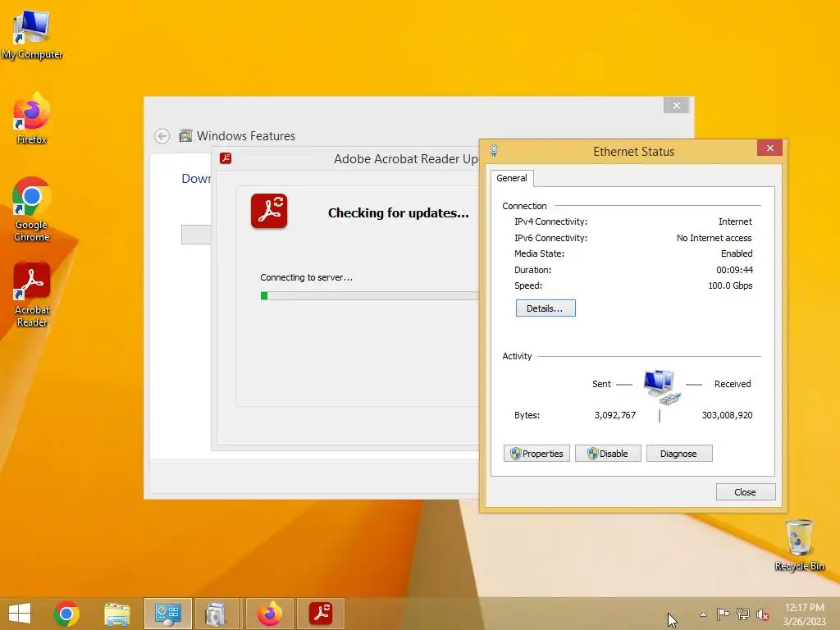The image size is (840, 630).
Task: Switch to Control Panel taskbar item
Action: point(167,614)
